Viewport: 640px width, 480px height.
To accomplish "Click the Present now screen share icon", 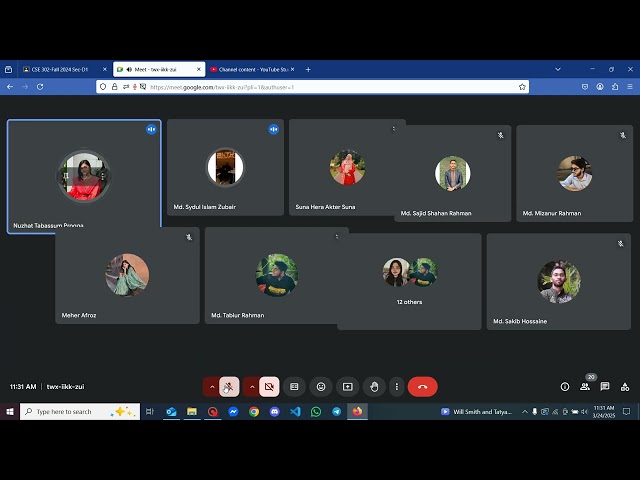I will pyautogui.click(x=347, y=387).
